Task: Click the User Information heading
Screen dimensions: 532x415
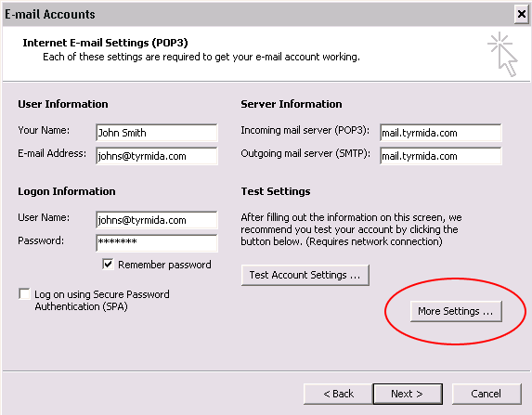Action: 63,104
